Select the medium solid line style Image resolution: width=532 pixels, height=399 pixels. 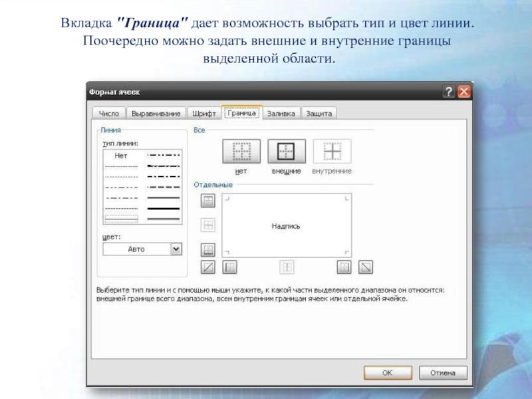tap(163, 198)
